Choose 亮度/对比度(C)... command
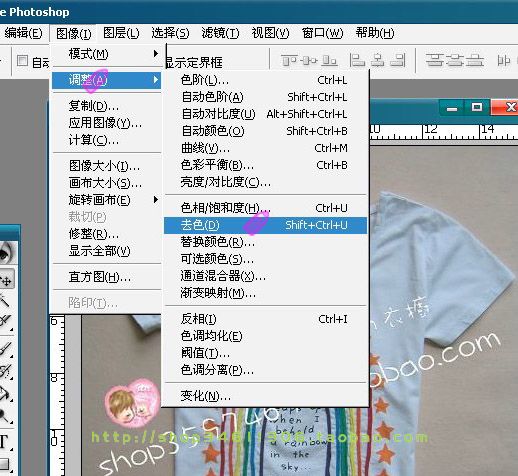 pos(265,182)
